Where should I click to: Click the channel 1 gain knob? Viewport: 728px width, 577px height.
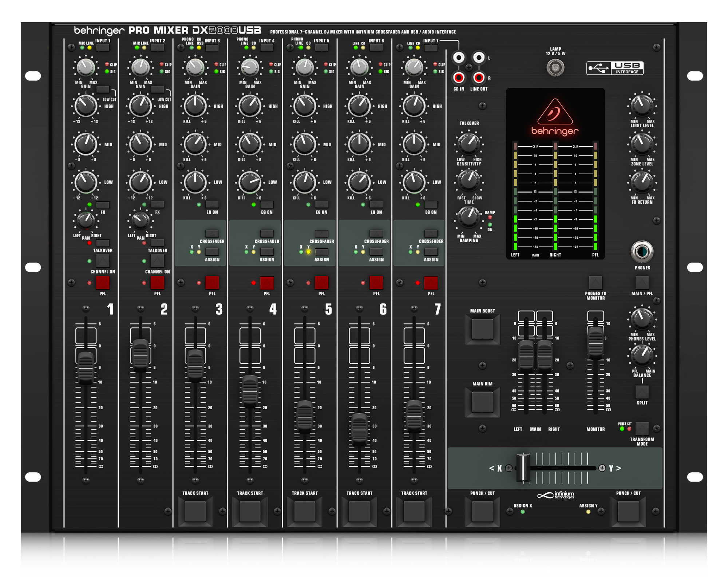86,67
